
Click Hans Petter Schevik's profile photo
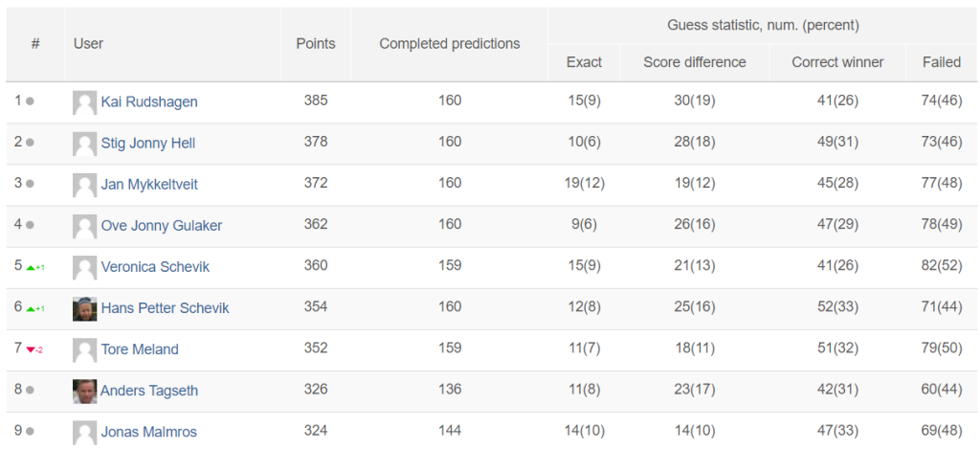[84, 308]
